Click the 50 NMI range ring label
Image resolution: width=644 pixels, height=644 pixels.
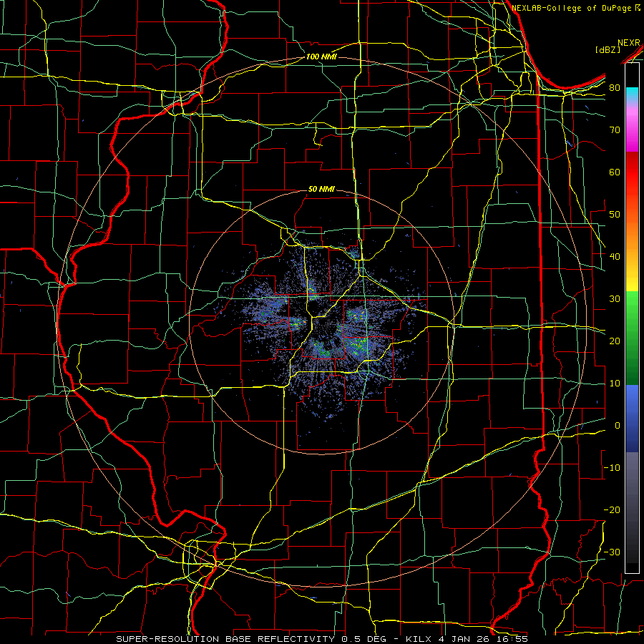point(321,189)
